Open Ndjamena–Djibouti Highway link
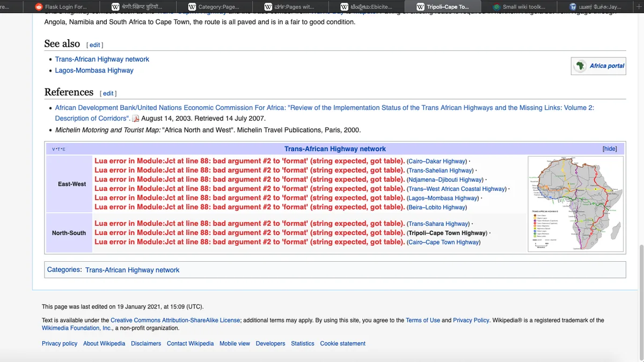Viewport: 644px width, 362px height. point(445,180)
